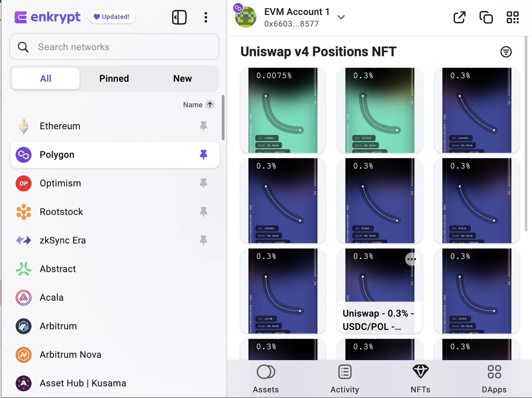Select Asset Hub | Kusama network
The width and height of the screenshot is (532, 398).
coord(115,383)
